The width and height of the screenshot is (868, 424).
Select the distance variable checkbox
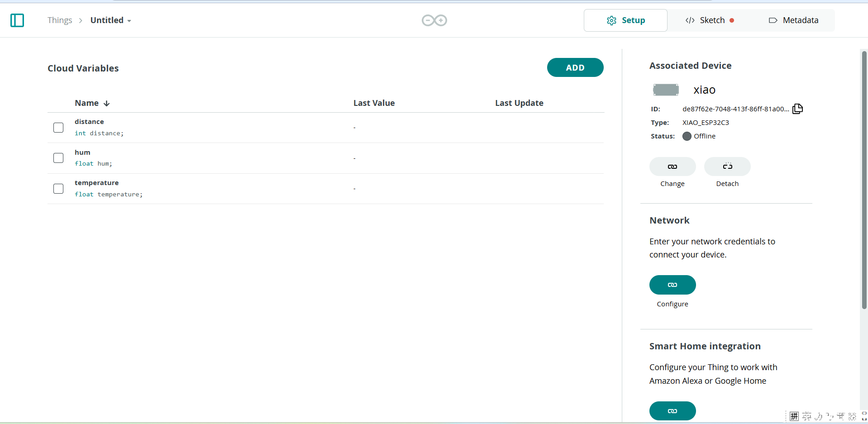(58, 128)
